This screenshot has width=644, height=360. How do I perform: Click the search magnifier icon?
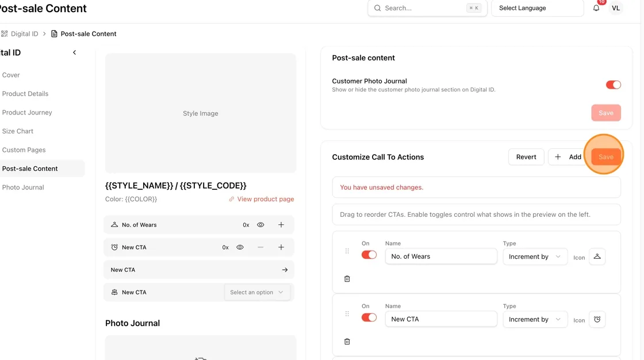coord(377,8)
